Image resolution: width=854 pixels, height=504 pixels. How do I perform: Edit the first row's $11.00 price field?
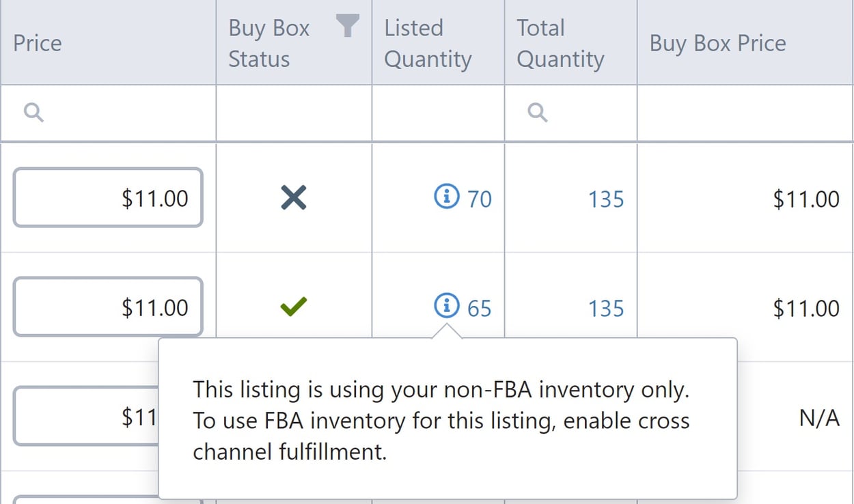[x=107, y=197]
